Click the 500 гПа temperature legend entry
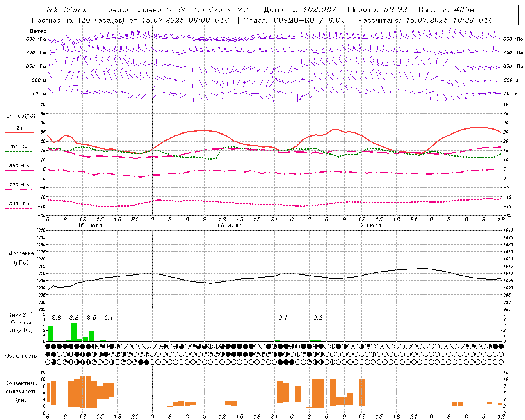This screenshot has height=420, width=525. point(19,204)
